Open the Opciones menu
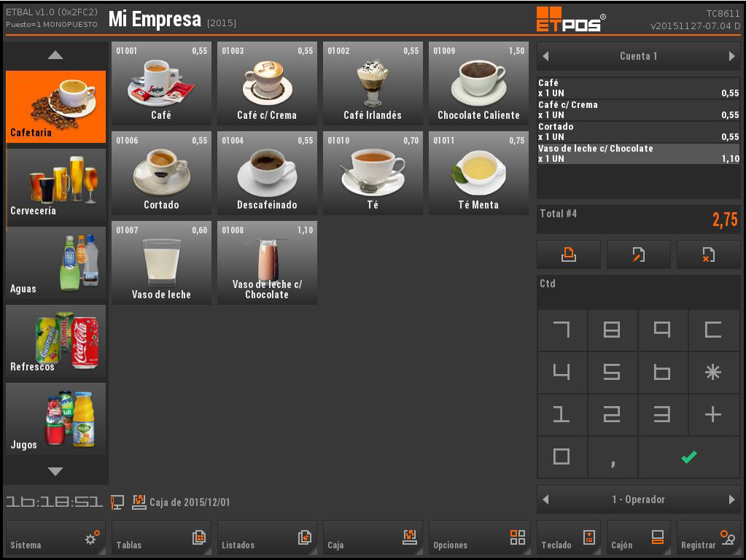This screenshot has height=560, width=746. click(x=480, y=538)
